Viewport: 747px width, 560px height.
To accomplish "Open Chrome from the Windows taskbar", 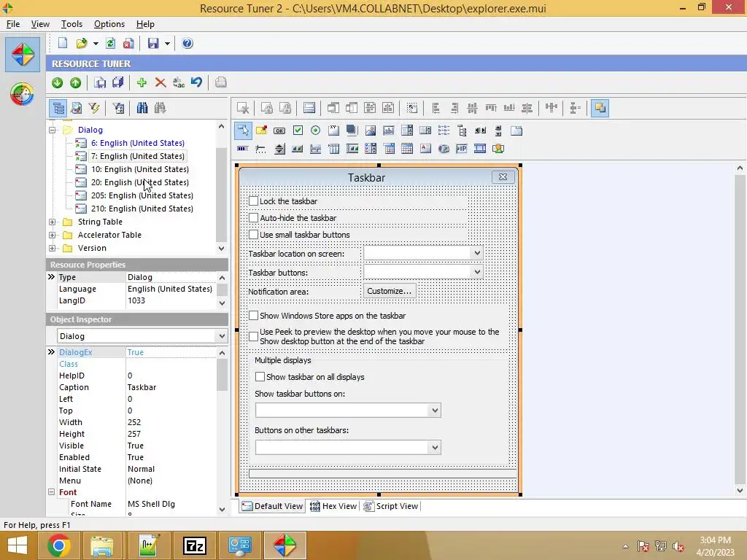I will tap(59, 545).
